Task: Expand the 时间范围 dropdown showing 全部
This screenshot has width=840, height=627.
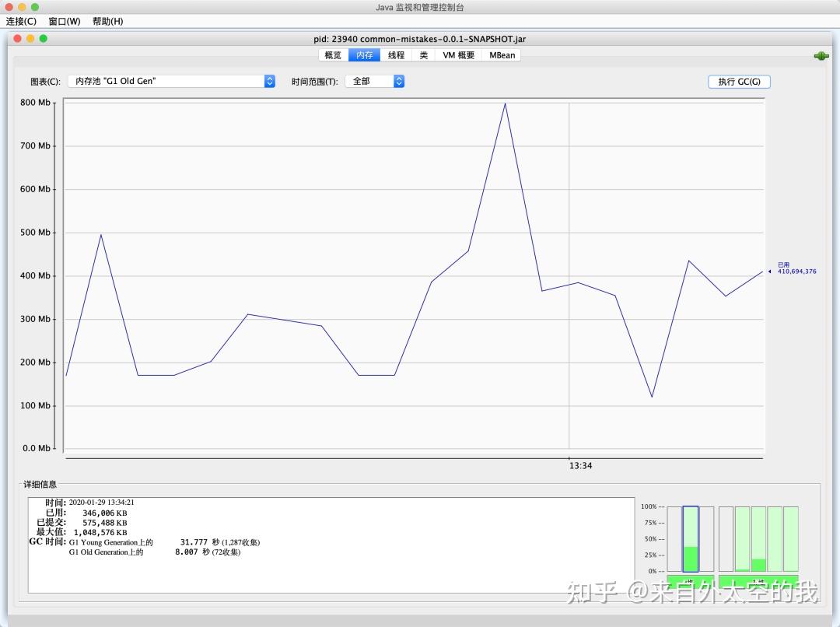Action: pyautogui.click(x=375, y=81)
